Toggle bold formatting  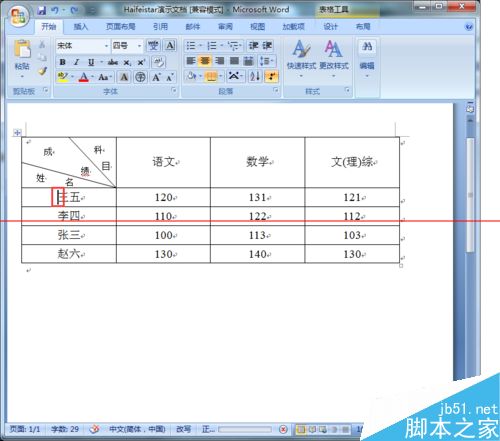(x=62, y=62)
